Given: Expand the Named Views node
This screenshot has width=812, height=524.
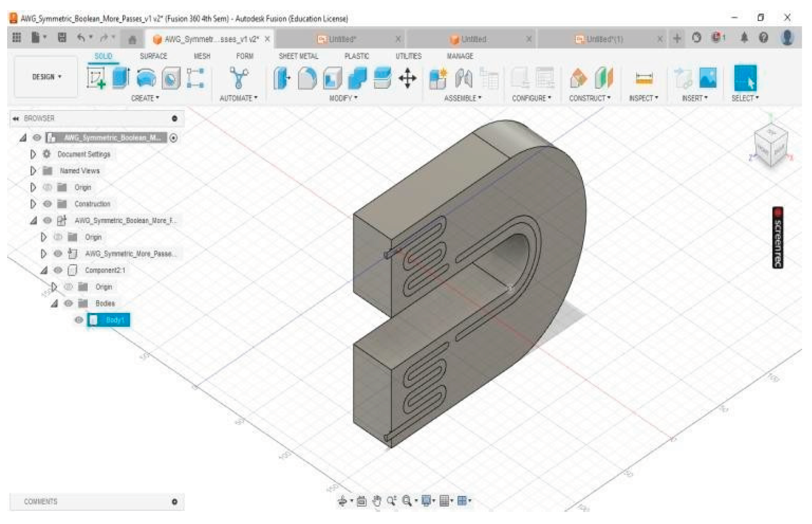Looking at the screenshot, I should (33, 171).
